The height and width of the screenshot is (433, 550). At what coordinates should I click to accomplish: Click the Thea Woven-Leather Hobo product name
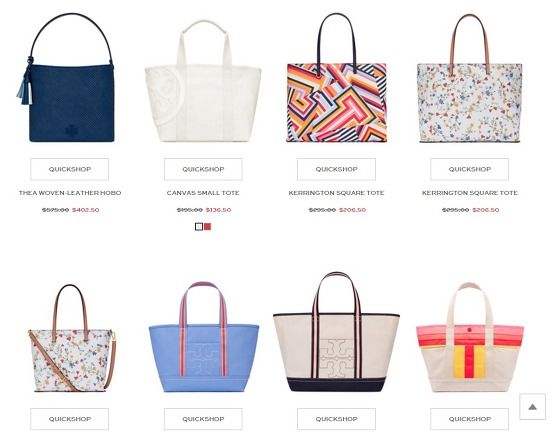click(x=70, y=193)
